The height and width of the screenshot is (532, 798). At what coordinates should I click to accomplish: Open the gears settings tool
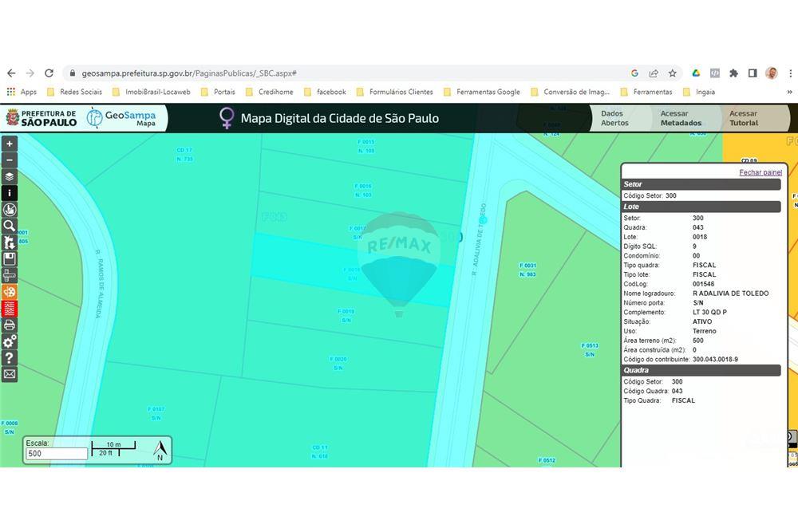click(x=10, y=341)
